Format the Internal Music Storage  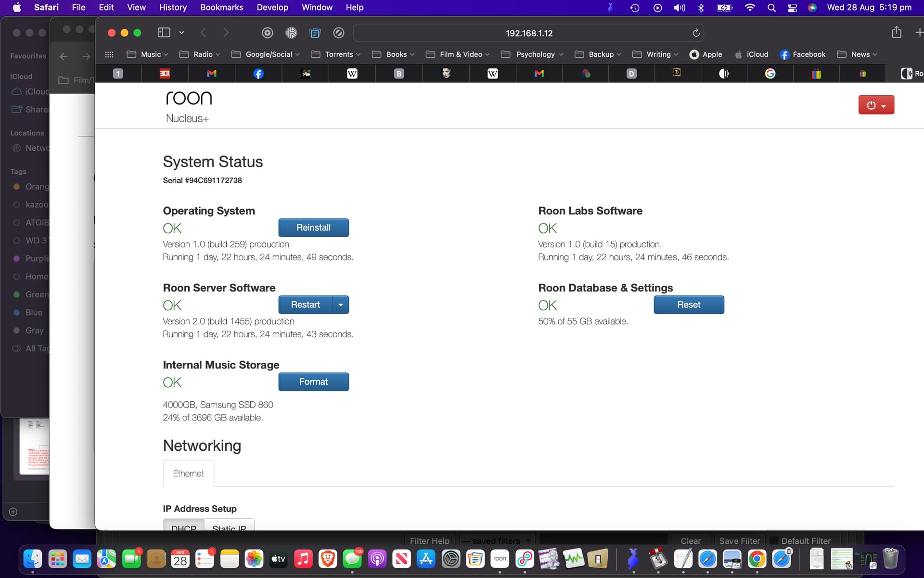313,381
